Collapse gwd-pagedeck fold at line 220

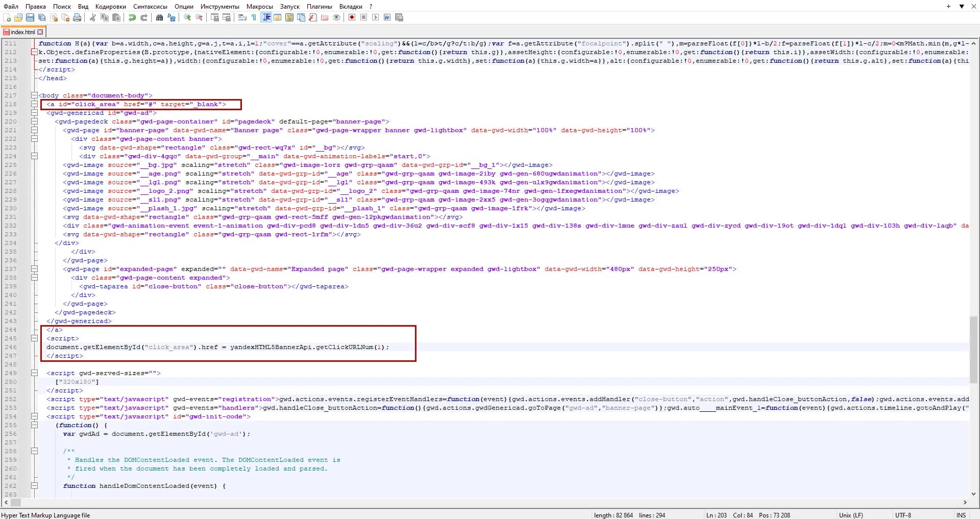pos(34,121)
